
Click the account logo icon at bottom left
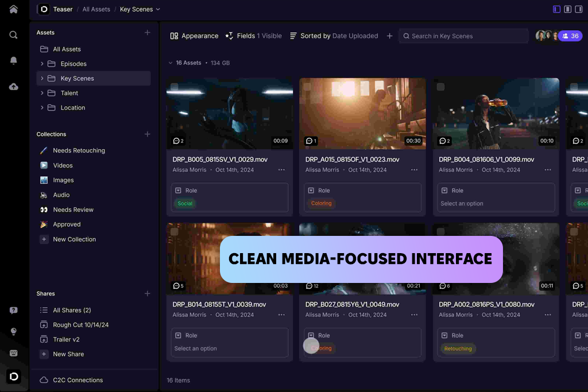[14, 377]
